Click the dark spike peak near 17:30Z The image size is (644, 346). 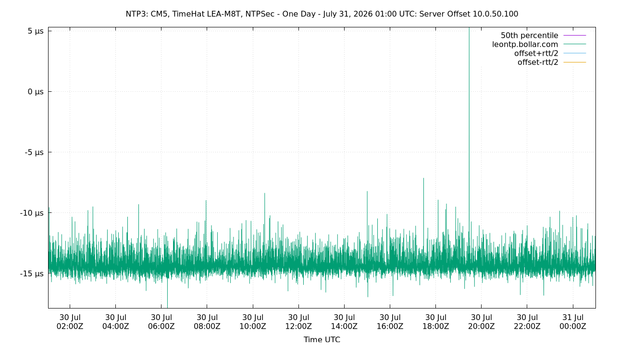[423, 179]
